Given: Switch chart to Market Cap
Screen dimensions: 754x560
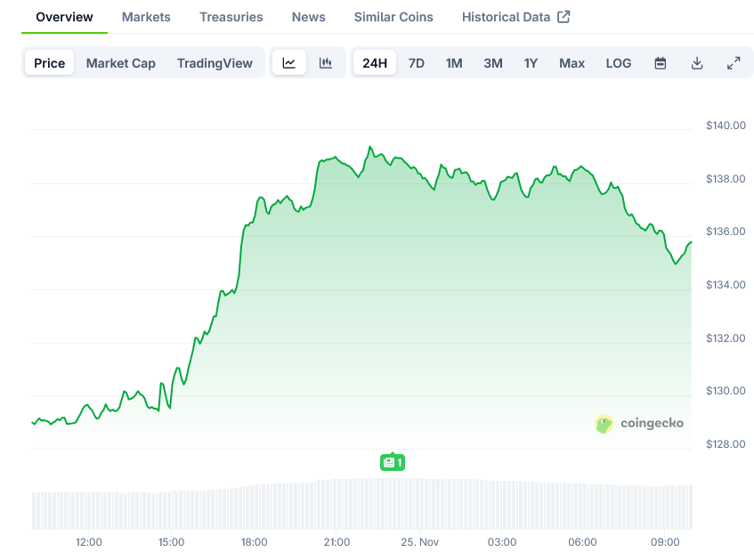Looking at the screenshot, I should pyautogui.click(x=121, y=63).
